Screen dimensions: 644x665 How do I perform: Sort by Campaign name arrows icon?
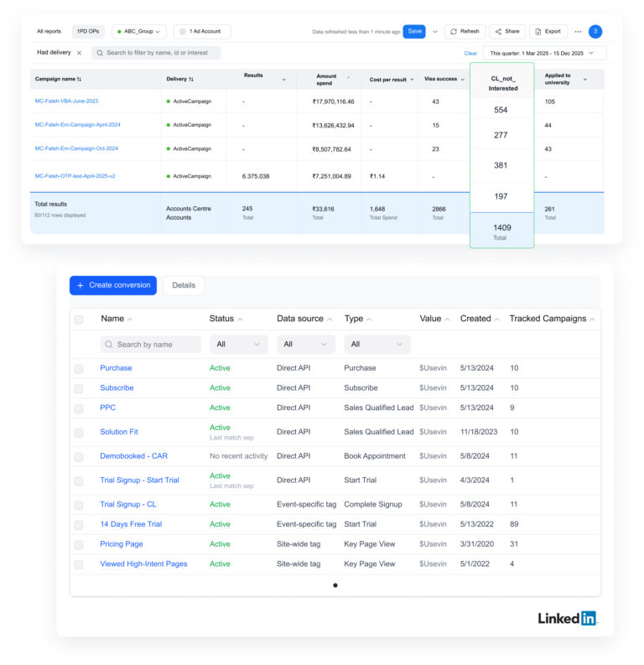coord(80,80)
